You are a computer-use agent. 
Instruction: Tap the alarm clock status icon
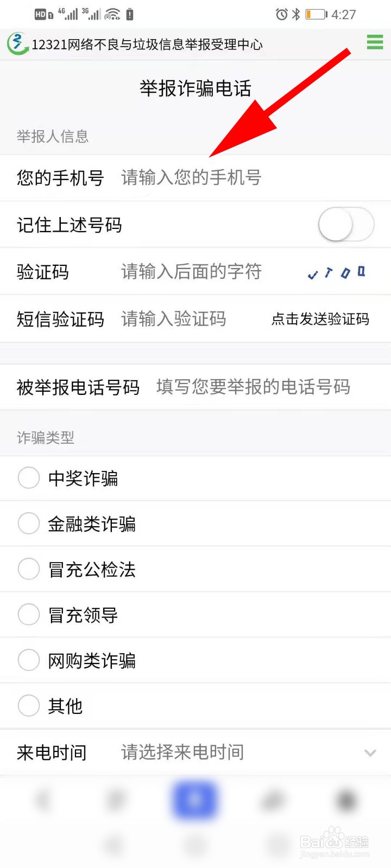pos(281,15)
